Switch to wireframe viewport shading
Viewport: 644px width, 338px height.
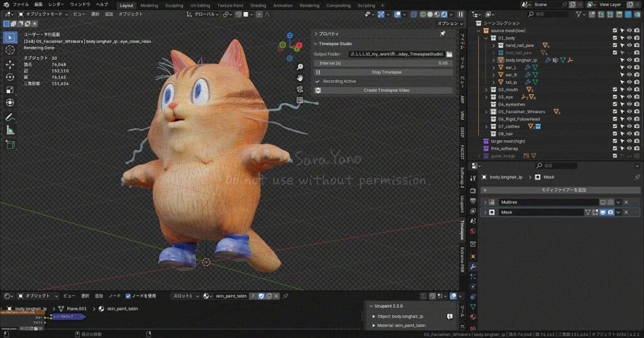(x=423, y=14)
